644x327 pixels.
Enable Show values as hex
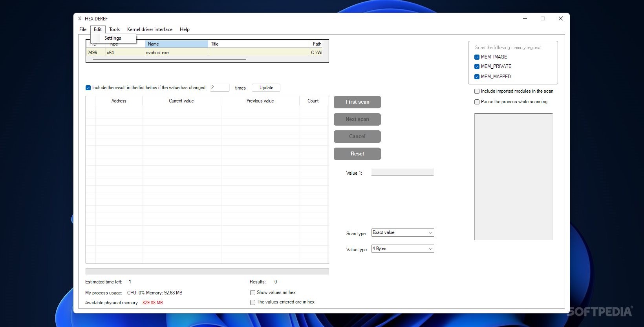point(252,292)
